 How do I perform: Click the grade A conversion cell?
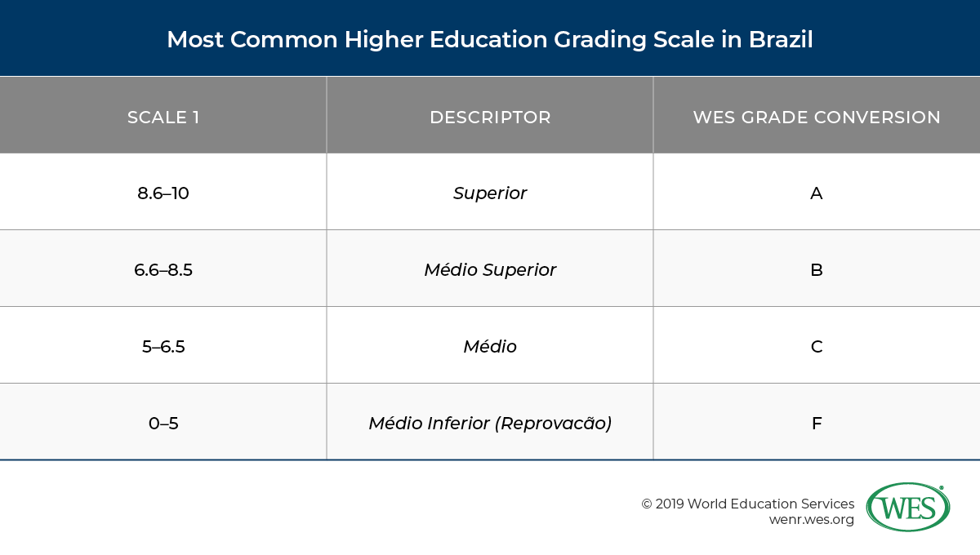pos(817,193)
